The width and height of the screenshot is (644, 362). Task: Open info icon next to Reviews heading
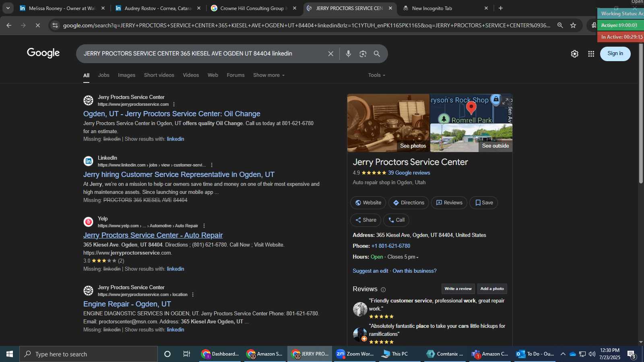click(383, 290)
